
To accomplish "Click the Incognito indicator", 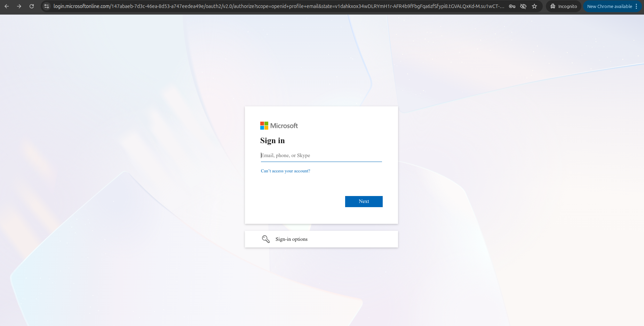I will (563, 6).
